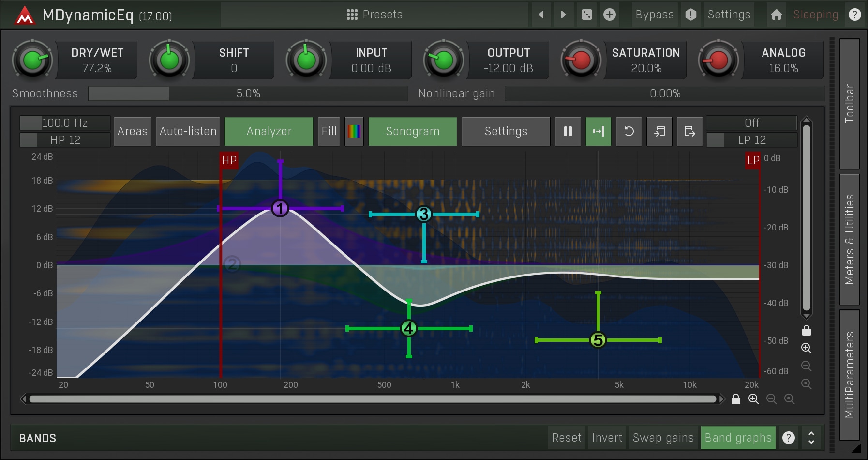Expand the Bands section arrows

click(x=811, y=438)
